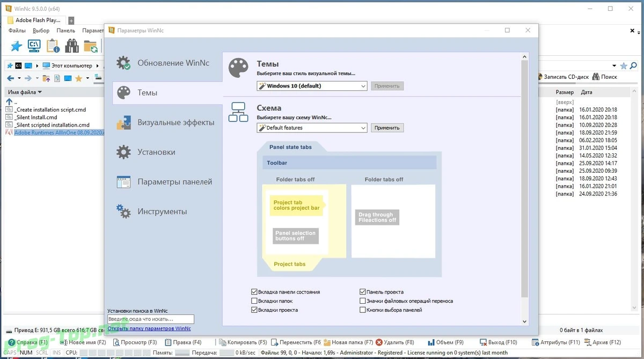Click the blue star favorites icon in main toolbar

(x=17, y=46)
